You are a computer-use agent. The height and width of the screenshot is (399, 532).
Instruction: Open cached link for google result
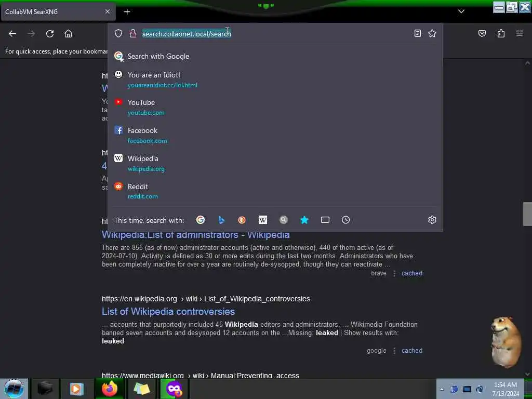[x=412, y=351]
